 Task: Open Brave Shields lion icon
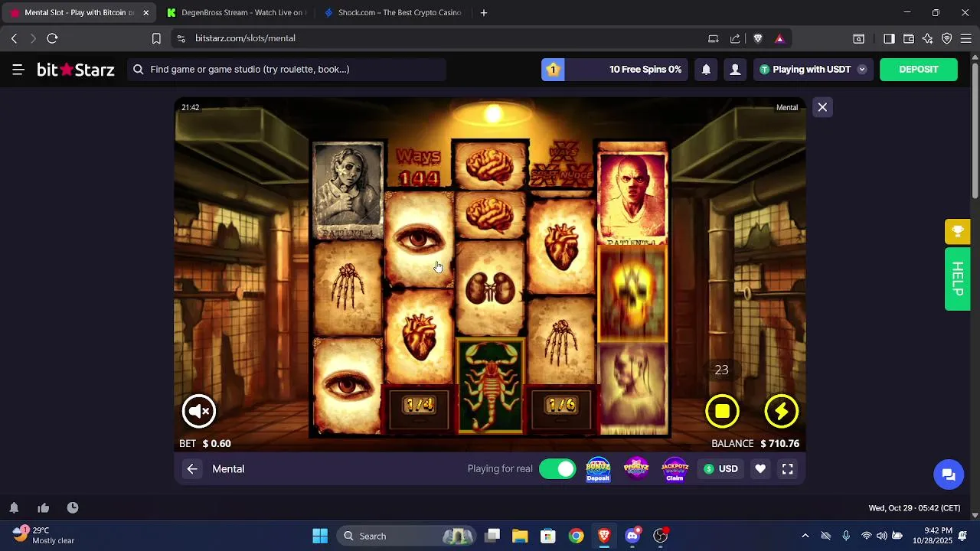(758, 38)
